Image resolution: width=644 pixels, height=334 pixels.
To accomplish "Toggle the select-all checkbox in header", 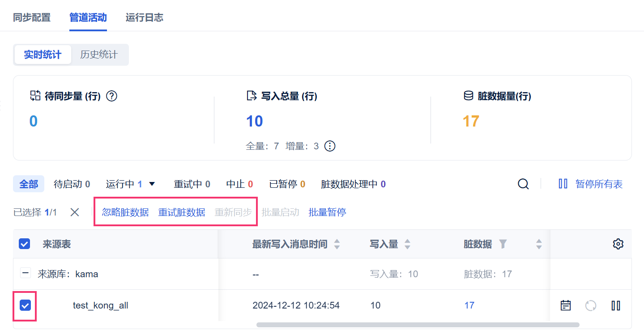I will [24, 244].
